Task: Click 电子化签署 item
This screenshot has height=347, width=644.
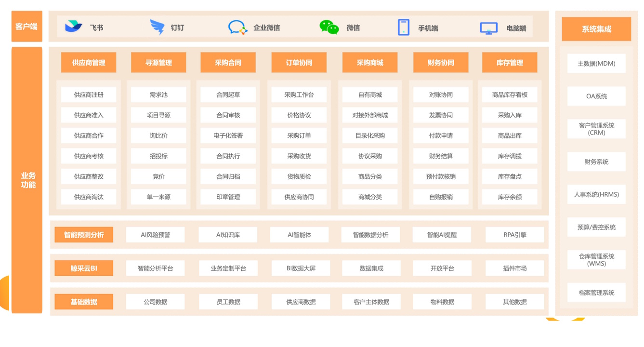Action: pyautogui.click(x=228, y=135)
